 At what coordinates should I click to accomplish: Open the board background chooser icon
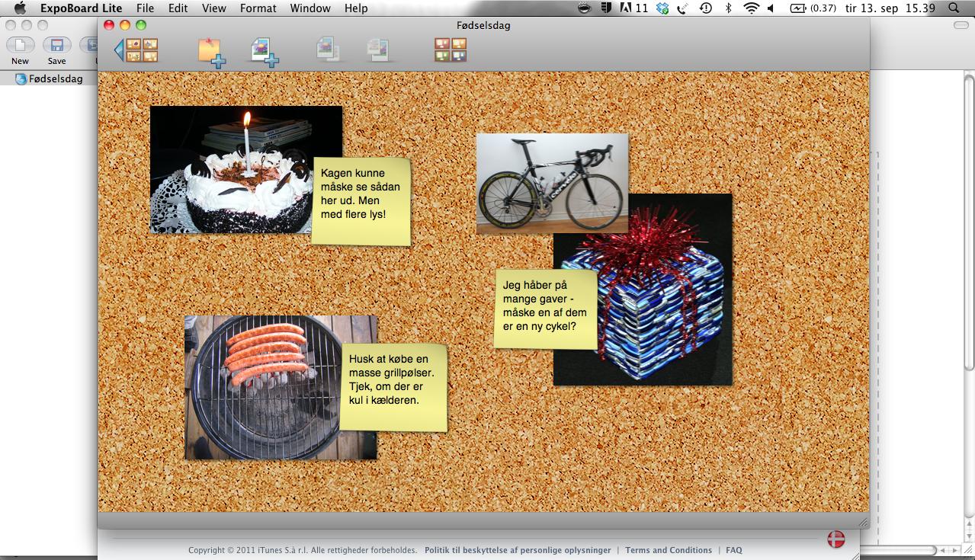450,50
